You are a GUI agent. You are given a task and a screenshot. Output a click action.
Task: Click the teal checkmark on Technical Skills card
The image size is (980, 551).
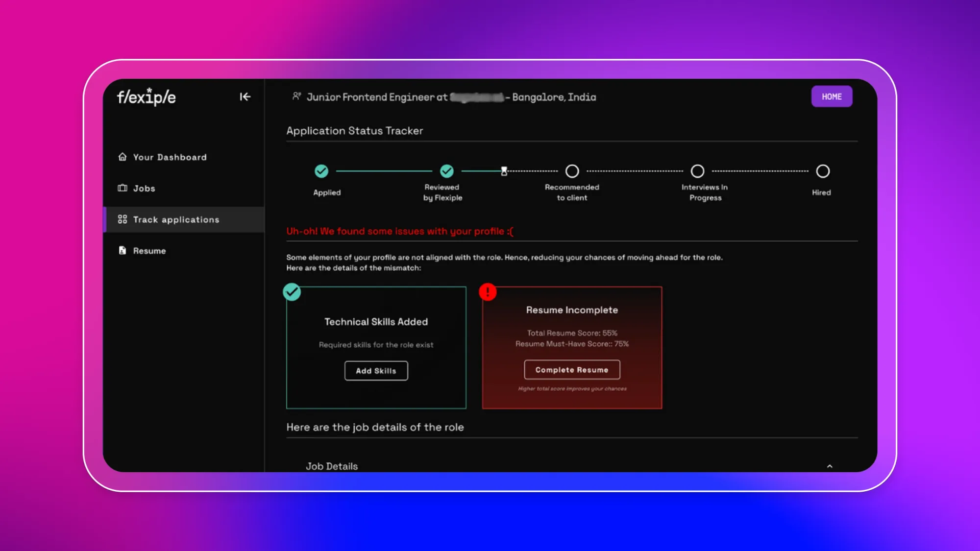pos(292,292)
